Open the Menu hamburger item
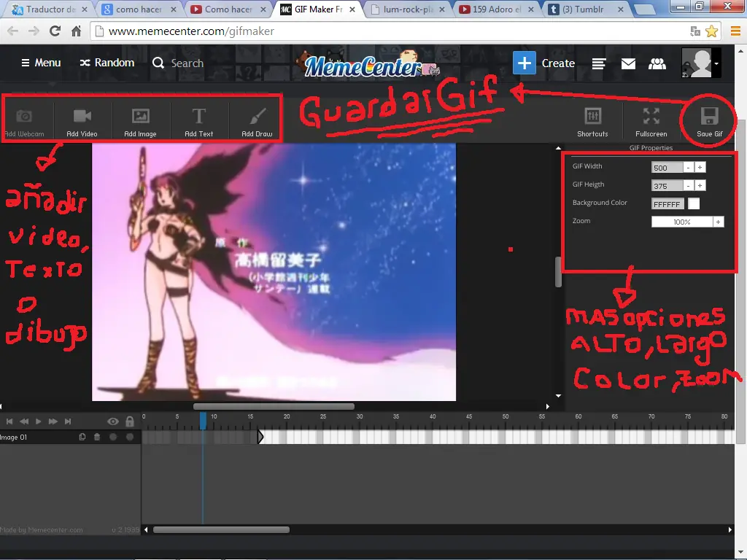 [x=41, y=63]
